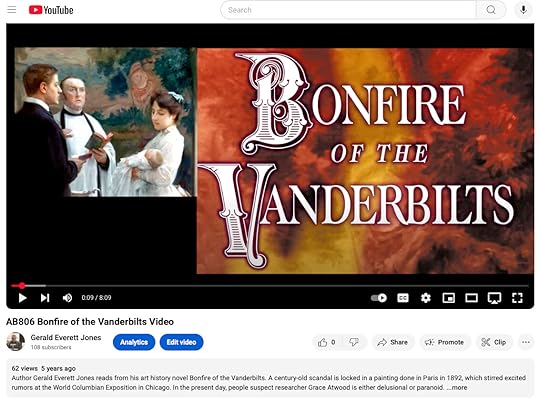
Task: Mute the video volume
Action: (x=67, y=298)
